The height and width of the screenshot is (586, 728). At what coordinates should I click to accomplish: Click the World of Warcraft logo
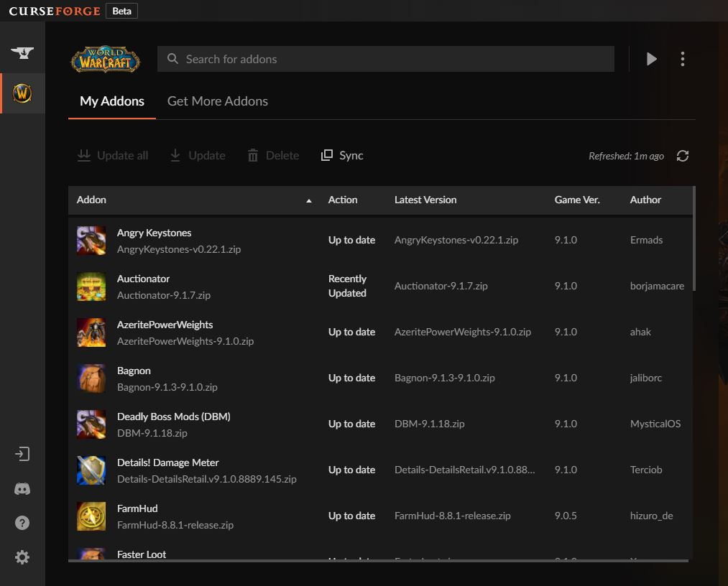click(106, 60)
